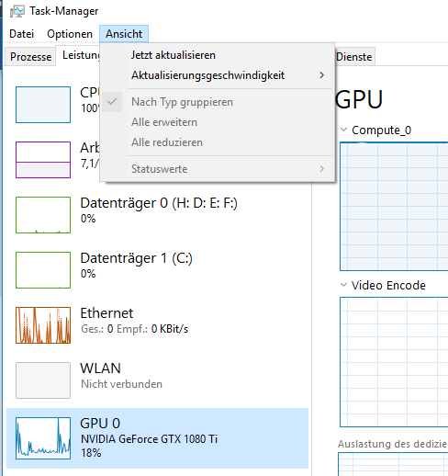Switch to the Dienste tab
The height and width of the screenshot is (476, 448).
[354, 57]
